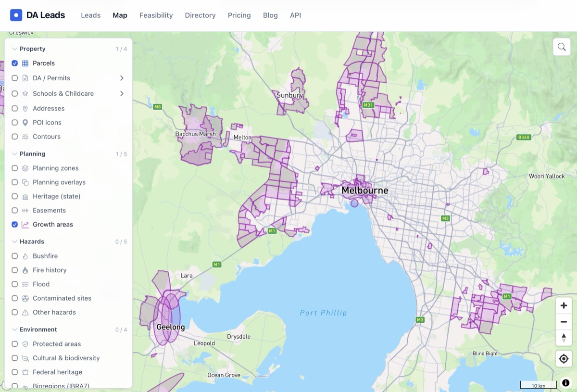Click the Protected areas shield icon
This screenshot has height=392, width=577.
[x=25, y=344]
